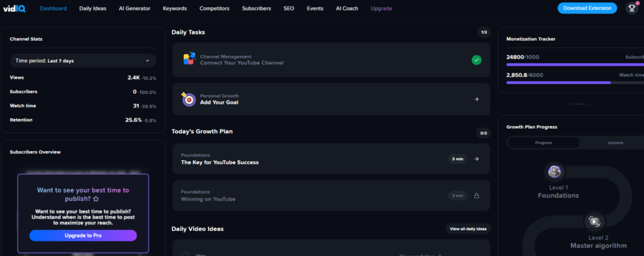Click the 24800/1000 subscribers count
Image resolution: width=644 pixels, height=256 pixels.
523,58
